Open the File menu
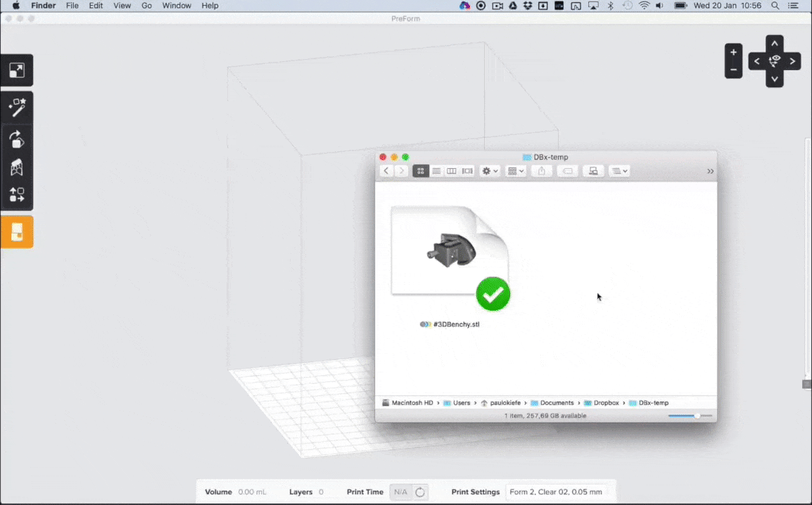812x505 pixels. tap(72, 6)
